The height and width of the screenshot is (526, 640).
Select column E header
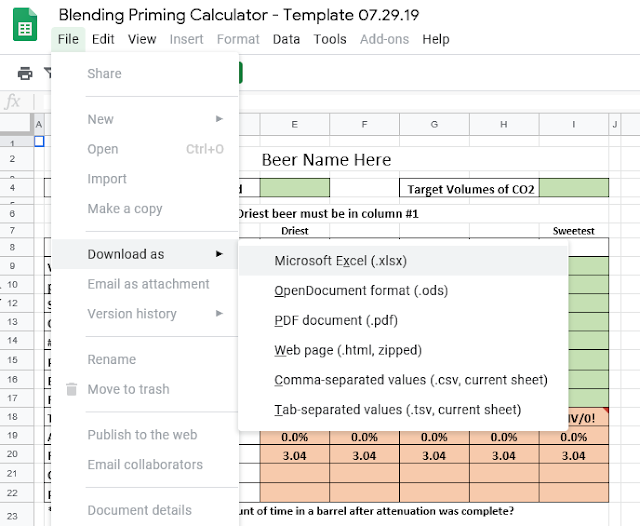point(295,124)
